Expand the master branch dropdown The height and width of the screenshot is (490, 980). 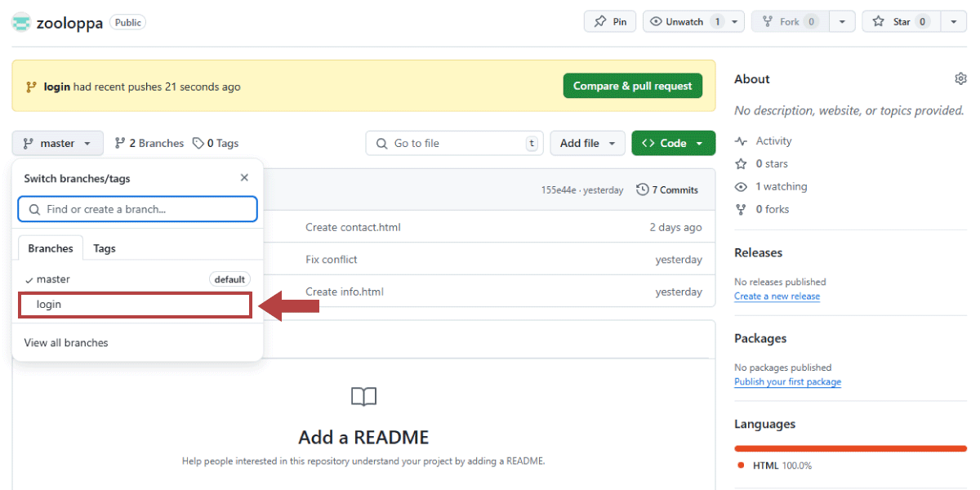coord(58,143)
